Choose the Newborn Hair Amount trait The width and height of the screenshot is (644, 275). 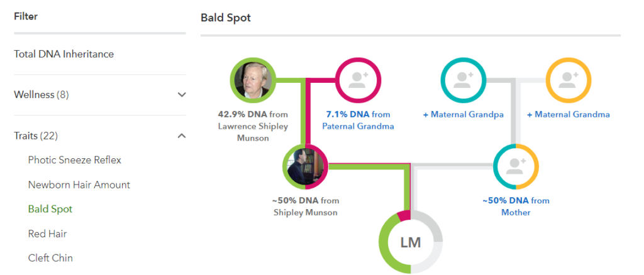pyautogui.click(x=79, y=185)
